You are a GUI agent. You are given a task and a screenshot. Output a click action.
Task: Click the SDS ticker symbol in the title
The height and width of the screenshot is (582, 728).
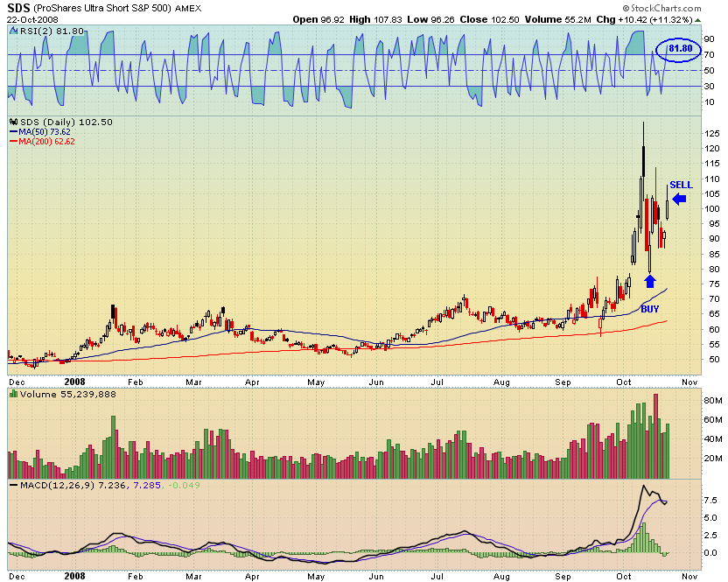click(x=18, y=8)
